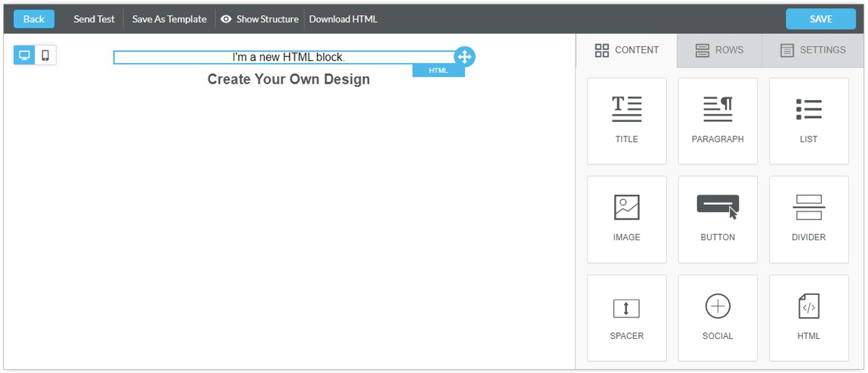Click the Back button
This screenshot has height=373, width=868.
pyautogui.click(x=34, y=19)
